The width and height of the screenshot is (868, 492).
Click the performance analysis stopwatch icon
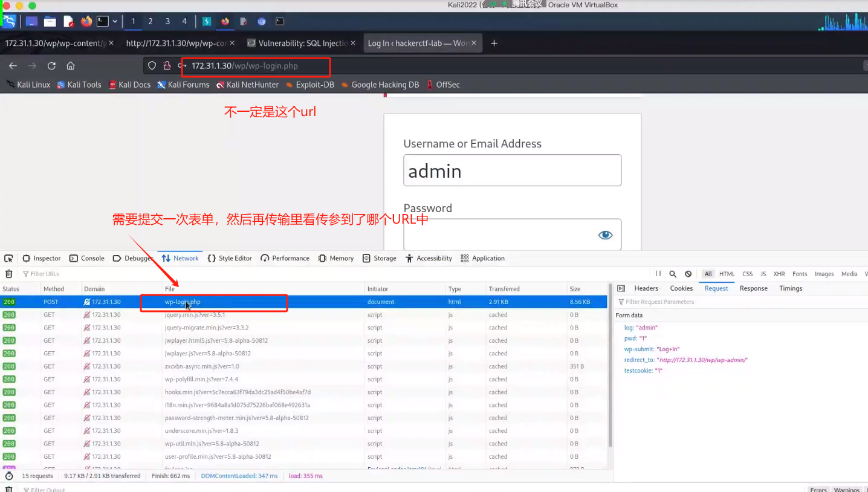8,476
